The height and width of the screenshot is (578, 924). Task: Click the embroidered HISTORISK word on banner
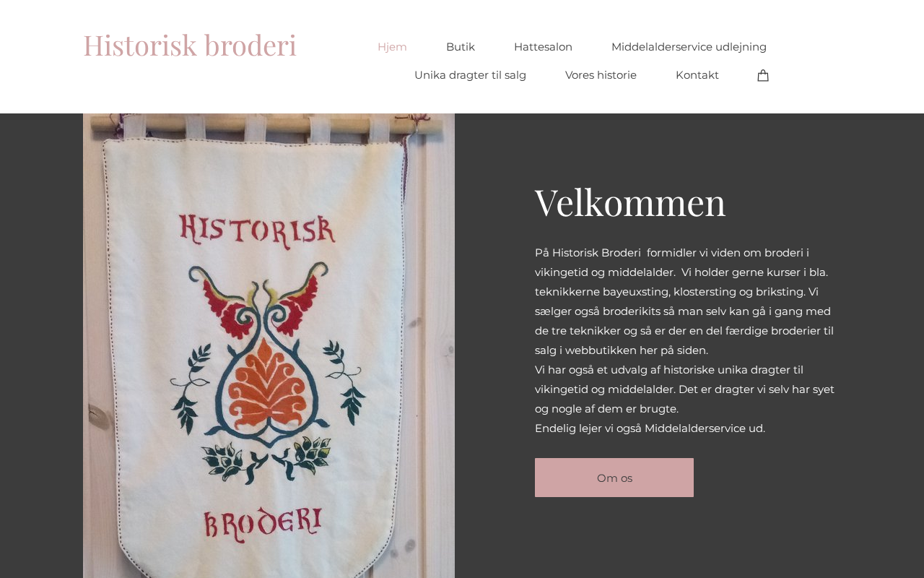pyautogui.click(x=258, y=230)
